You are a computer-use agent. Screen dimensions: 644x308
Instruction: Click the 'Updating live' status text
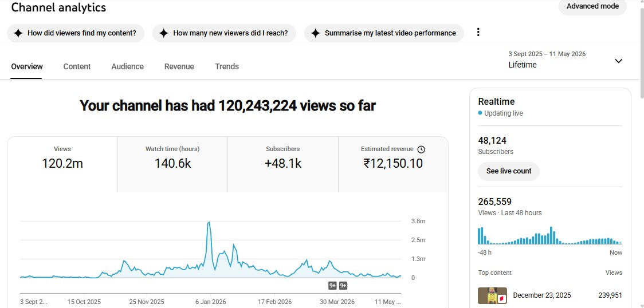503,113
